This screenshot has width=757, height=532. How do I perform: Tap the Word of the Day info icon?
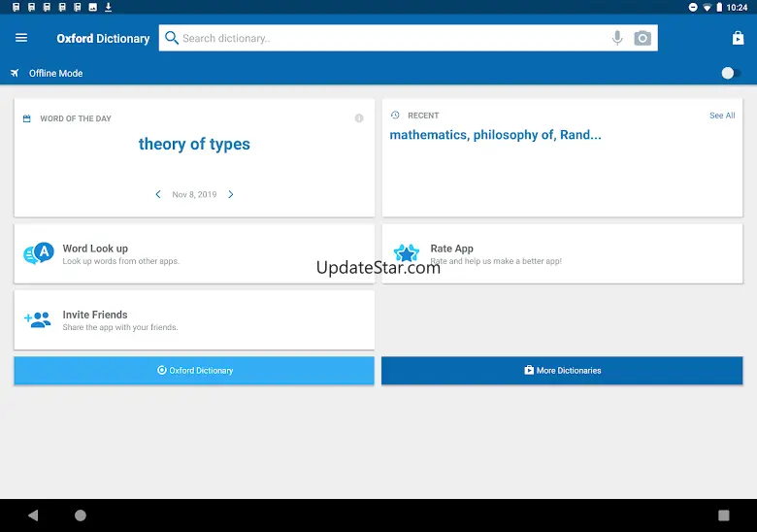tap(359, 118)
